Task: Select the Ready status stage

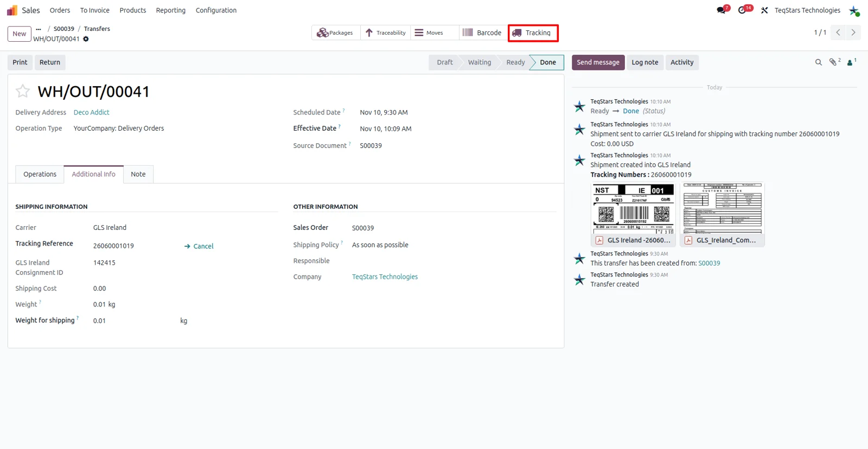Action: pos(515,62)
